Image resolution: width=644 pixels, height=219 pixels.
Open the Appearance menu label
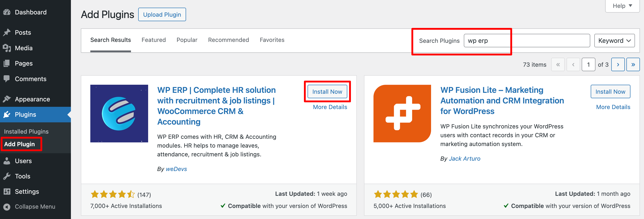pos(33,99)
